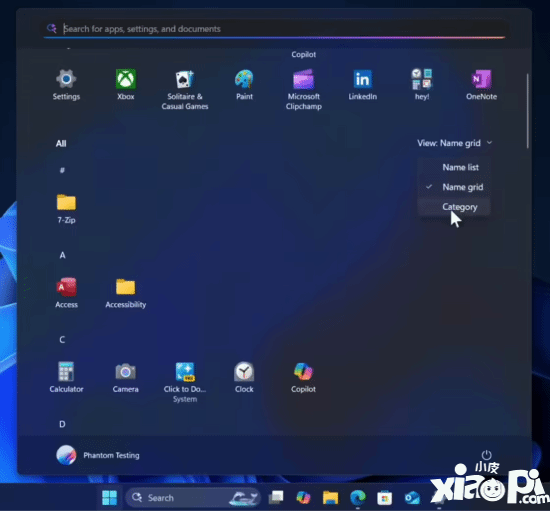Click the Start menu scrollbar
The image size is (550, 511).
(x=527, y=110)
